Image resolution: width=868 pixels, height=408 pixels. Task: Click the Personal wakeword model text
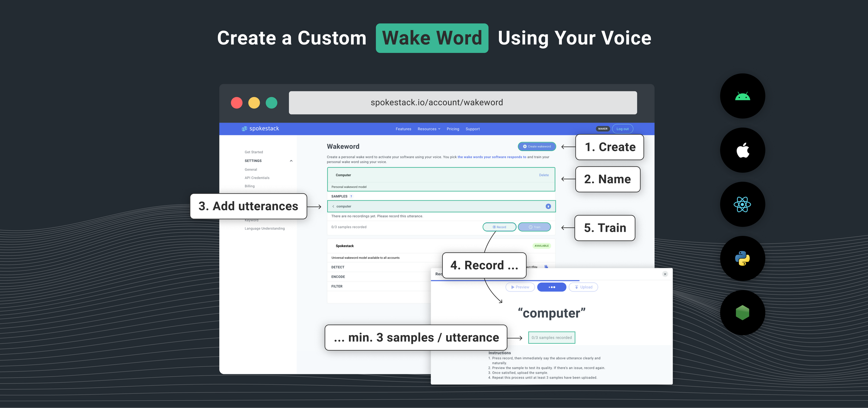pos(349,187)
